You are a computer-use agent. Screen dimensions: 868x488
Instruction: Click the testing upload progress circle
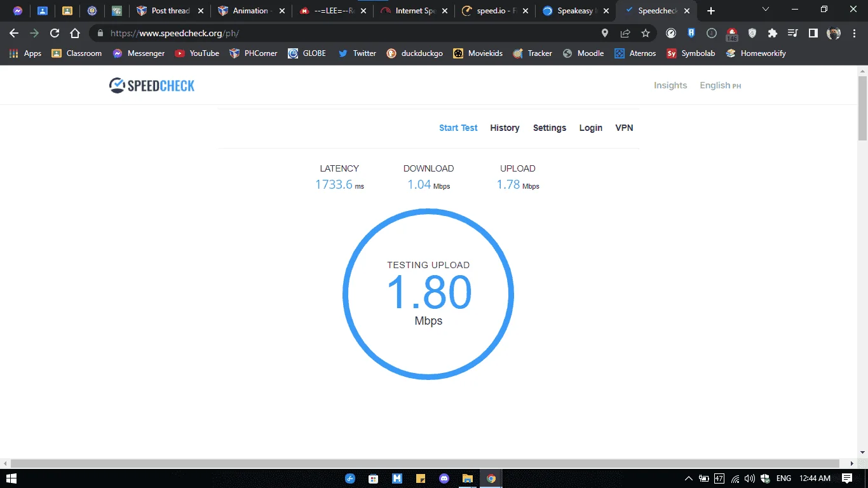click(428, 294)
